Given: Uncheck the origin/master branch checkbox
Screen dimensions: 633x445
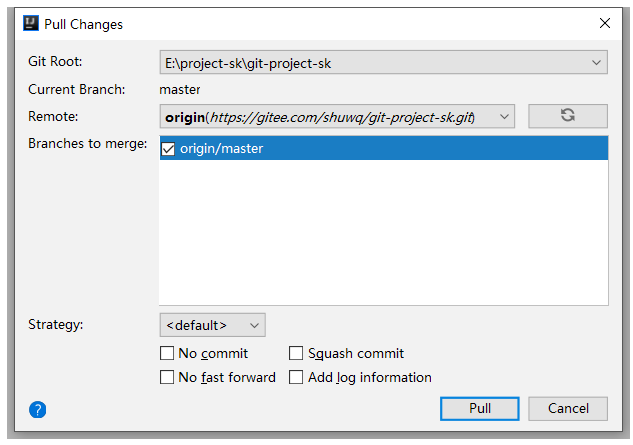Looking at the screenshot, I should pyautogui.click(x=168, y=149).
